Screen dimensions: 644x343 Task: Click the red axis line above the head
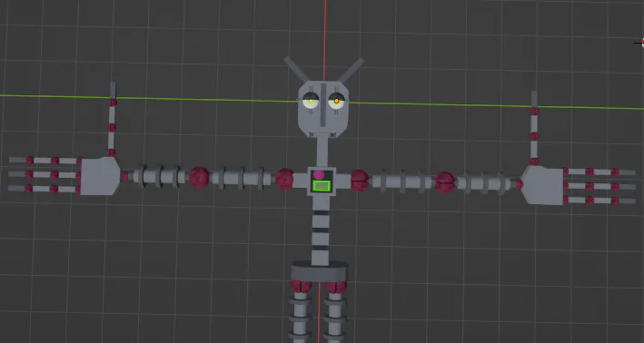coord(325,40)
